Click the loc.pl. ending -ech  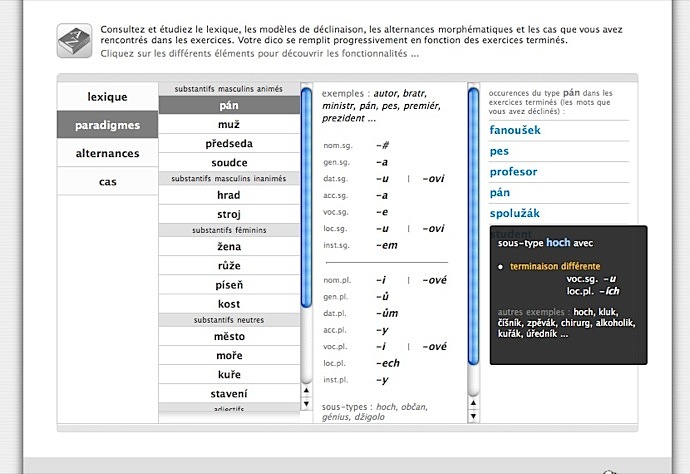(388, 363)
